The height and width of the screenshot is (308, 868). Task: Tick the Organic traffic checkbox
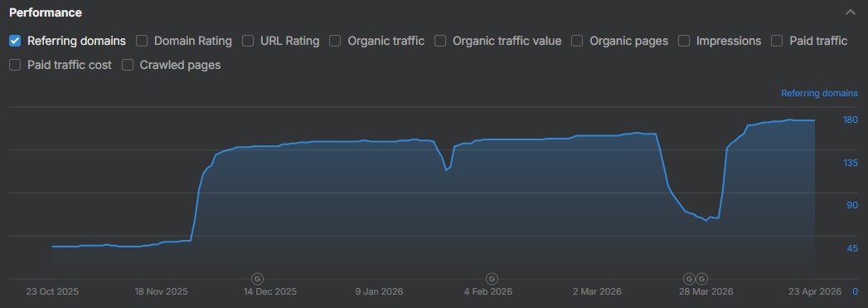pos(335,41)
